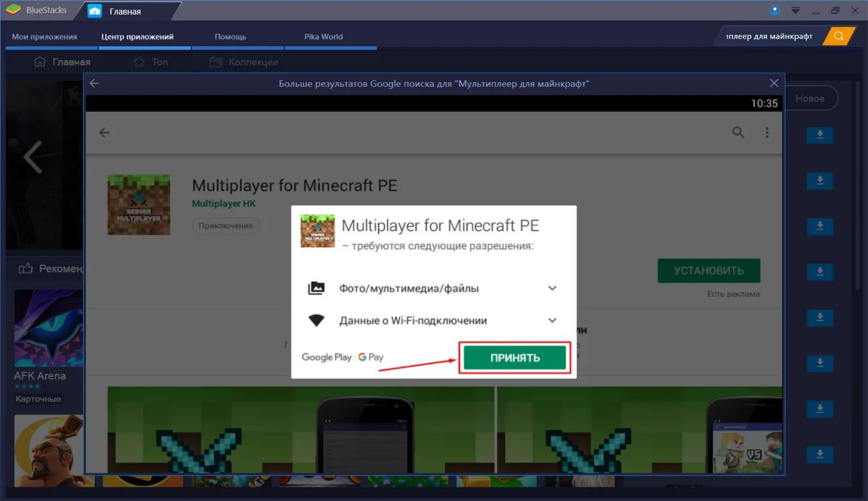Open the Play Store three-dot menu
The width and height of the screenshot is (868, 501).
tap(767, 132)
